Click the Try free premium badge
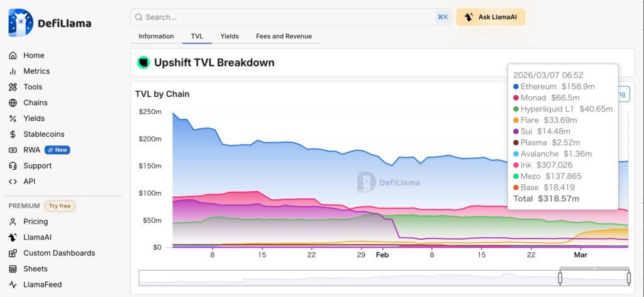644x297 pixels. (60, 206)
